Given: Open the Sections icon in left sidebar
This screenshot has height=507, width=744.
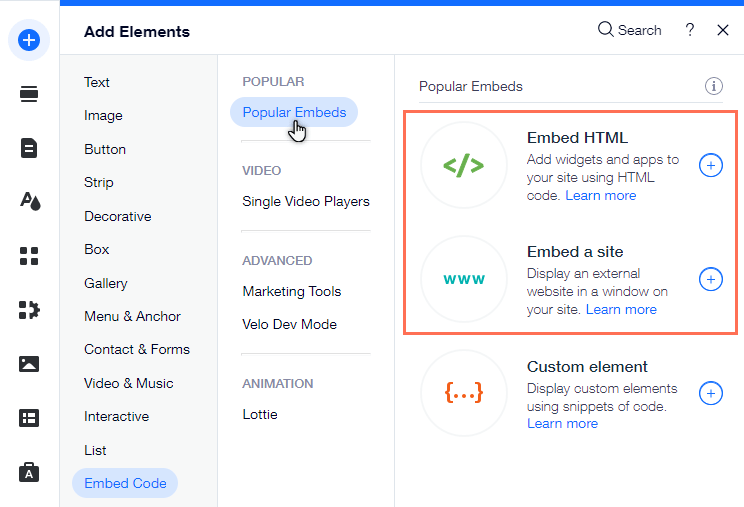Looking at the screenshot, I should point(29,94).
